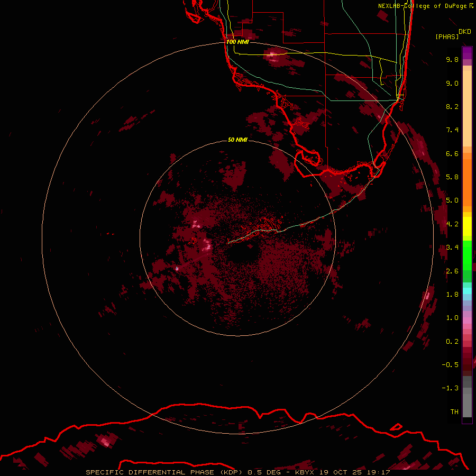Click the purple swatch atop the color bar
476x476 pixels.
tap(467, 53)
